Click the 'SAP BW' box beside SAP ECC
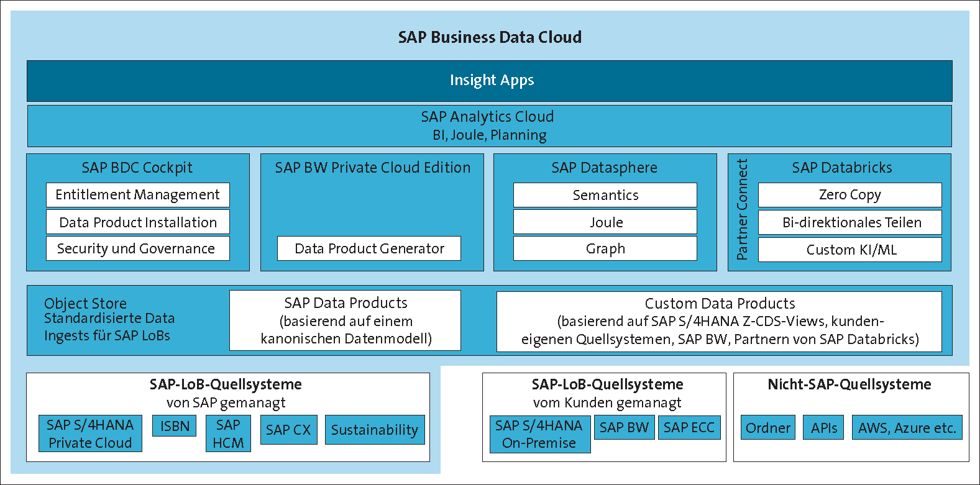This screenshot has width=980, height=485. [x=625, y=427]
